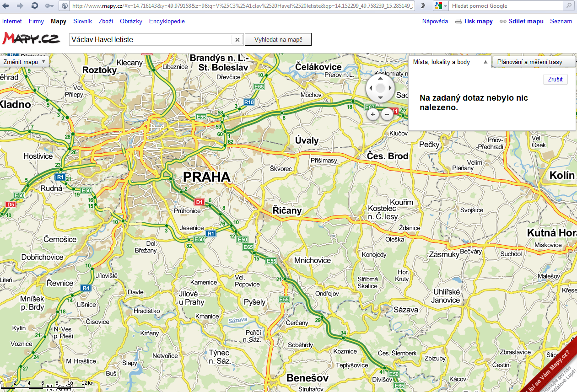
Task: Click the Tisk mapy link
Action: pyautogui.click(x=478, y=21)
